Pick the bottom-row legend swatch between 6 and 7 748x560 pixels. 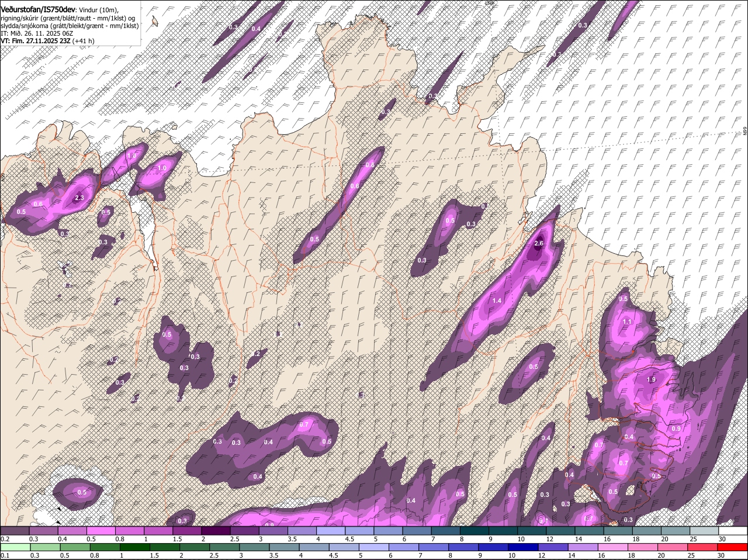tap(404, 547)
